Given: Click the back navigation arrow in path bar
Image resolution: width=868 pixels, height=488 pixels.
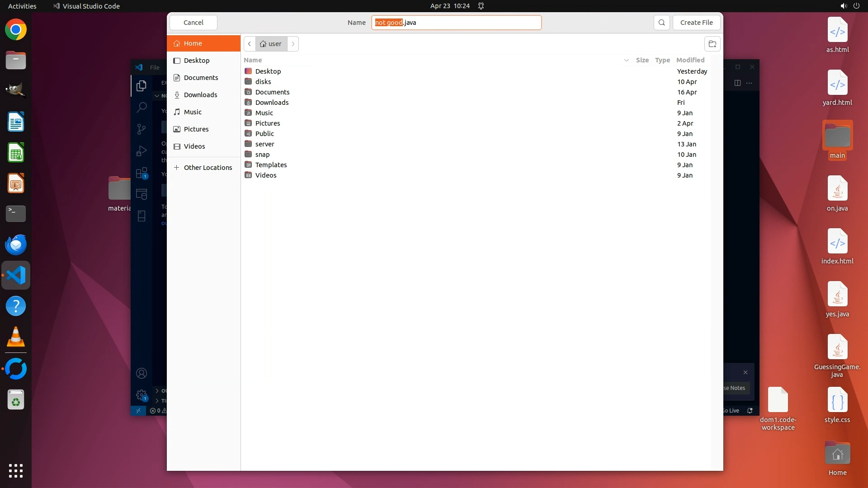Looking at the screenshot, I should pos(250,44).
